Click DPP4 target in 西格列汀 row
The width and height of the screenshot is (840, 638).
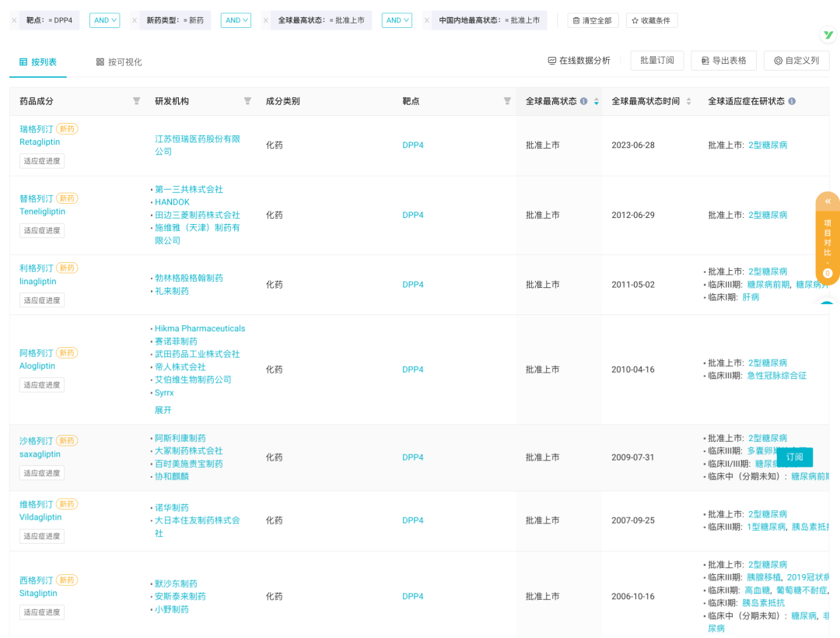[x=412, y=596]
